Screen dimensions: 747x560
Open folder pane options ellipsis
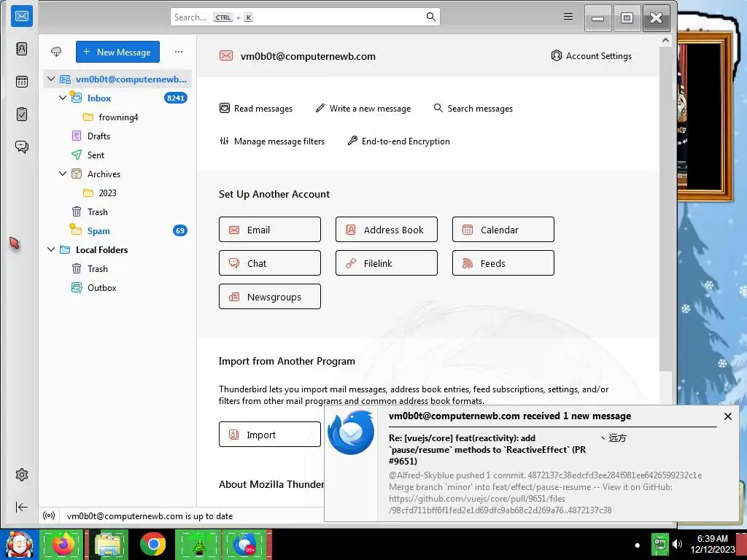click(179, 52)
